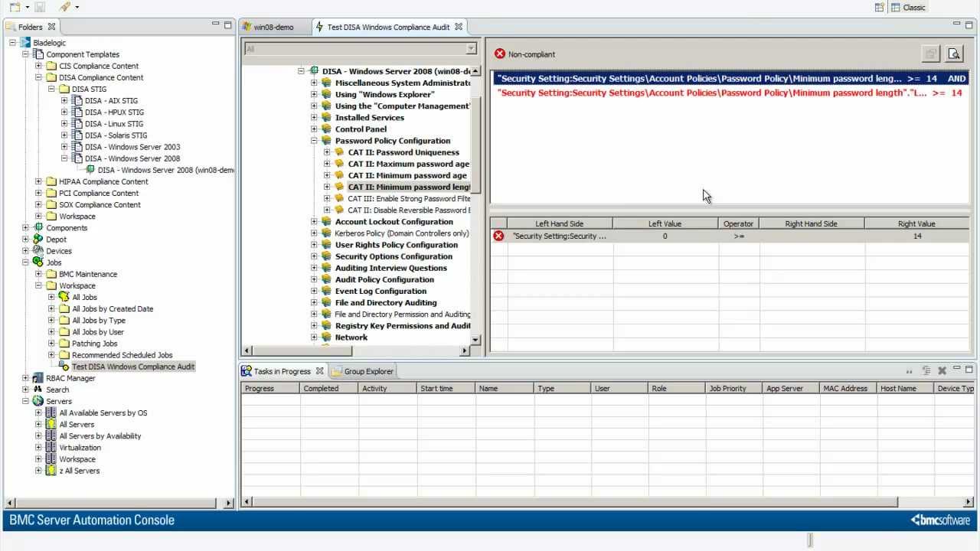The height and width of the screenshot is (551, 980).
Task: Open the launch tool icon in top toolbar
Action: click(x=65, y=7)
